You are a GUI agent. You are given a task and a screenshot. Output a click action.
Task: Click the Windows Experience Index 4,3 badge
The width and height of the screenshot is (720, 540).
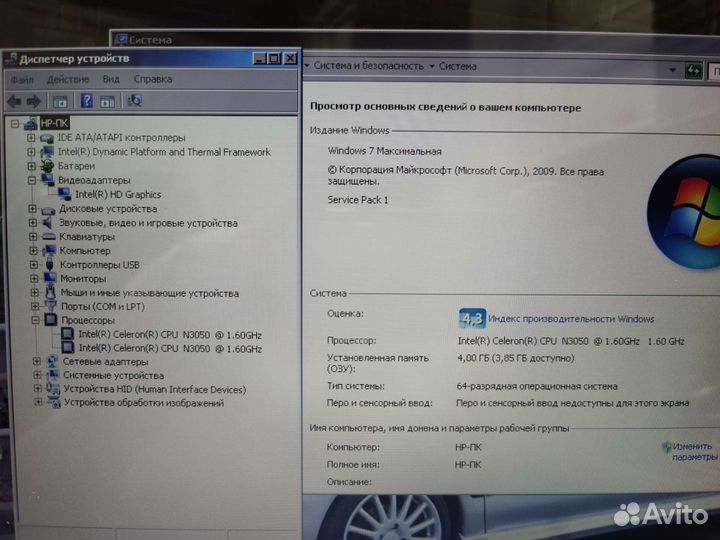pyautogui.click(x=472, y=319)
